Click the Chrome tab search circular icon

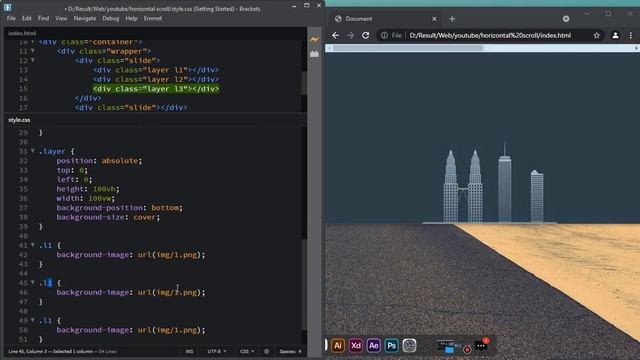tap(566, 19)
